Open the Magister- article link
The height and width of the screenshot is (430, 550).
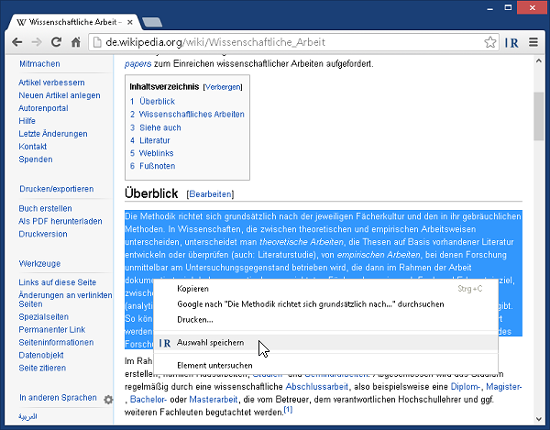click(x=504, y=387)
